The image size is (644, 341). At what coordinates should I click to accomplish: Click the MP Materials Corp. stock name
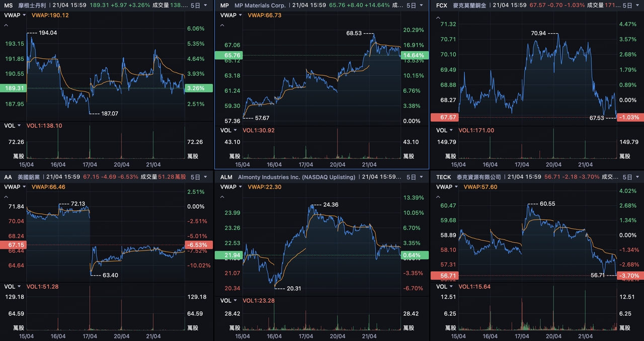click(x=260, y=6)
